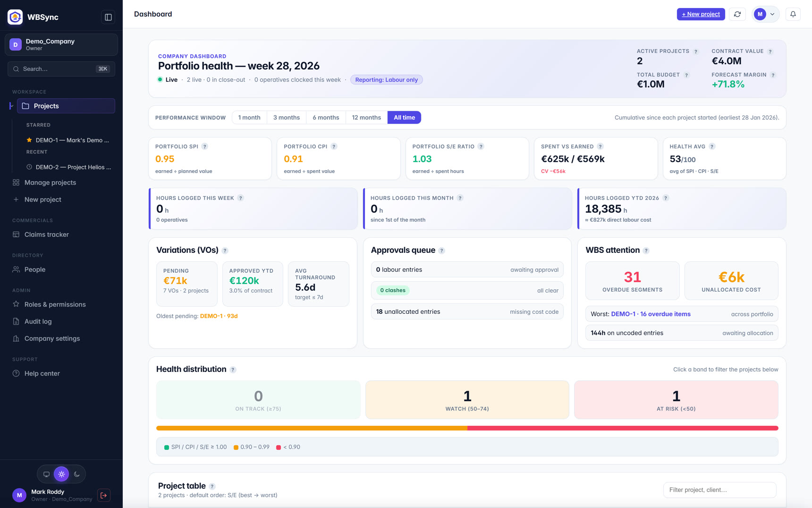
Task: Select the 3 months performance window
Action: [287, 118]
